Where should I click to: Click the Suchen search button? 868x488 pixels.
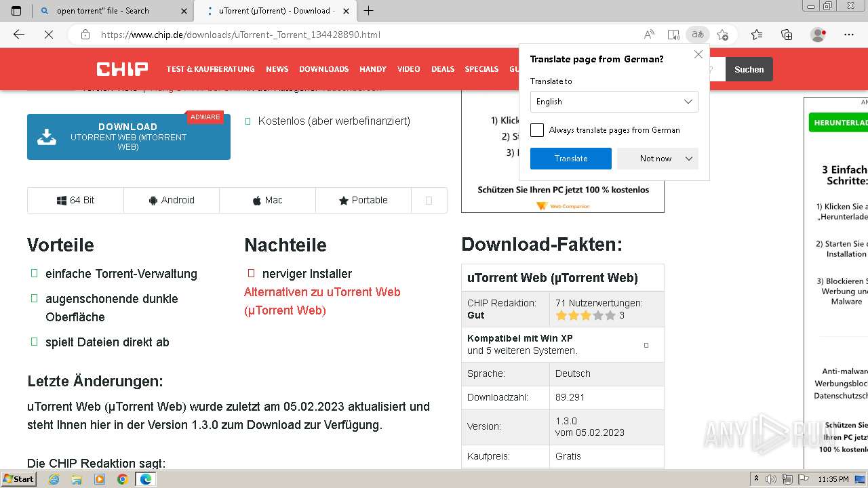tap(749, 69)
